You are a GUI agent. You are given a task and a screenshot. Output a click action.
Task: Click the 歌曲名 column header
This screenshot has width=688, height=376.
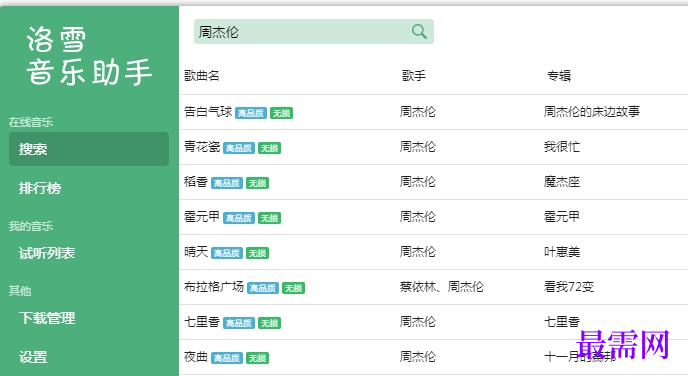click(x=201, y=76)
